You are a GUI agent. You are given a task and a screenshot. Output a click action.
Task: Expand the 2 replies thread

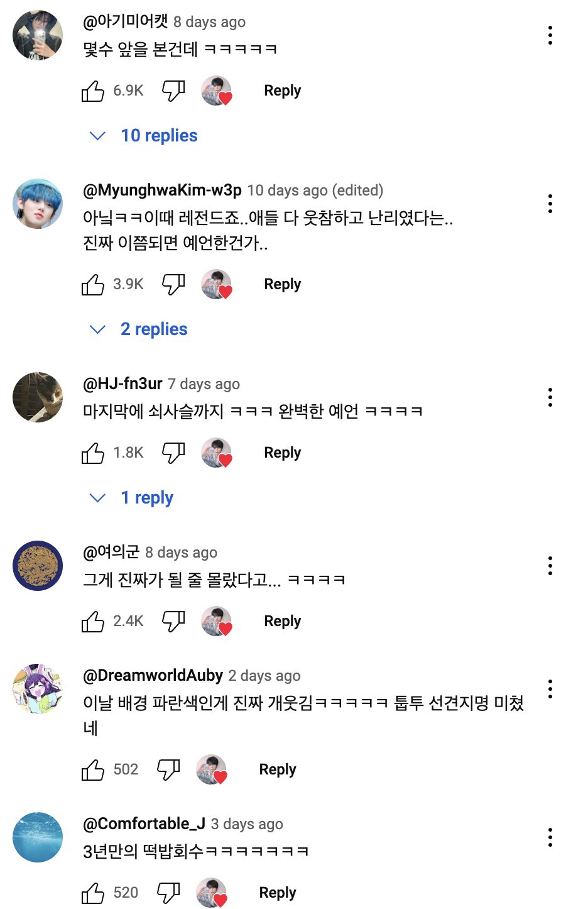click(x=153, y=329)
